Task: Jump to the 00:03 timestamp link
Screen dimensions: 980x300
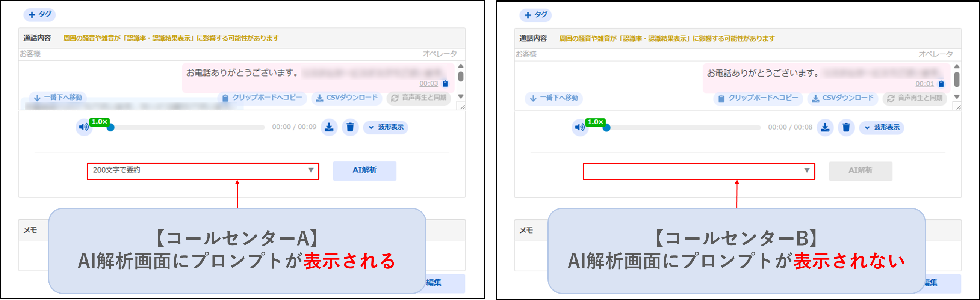Action: (428, 84)
